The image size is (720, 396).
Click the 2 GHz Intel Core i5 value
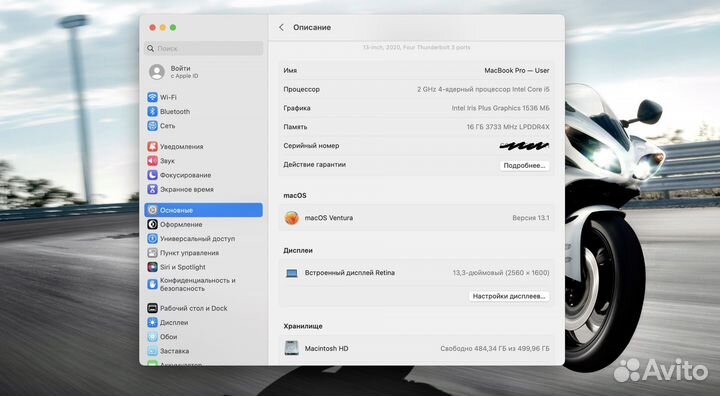point(484,89)
